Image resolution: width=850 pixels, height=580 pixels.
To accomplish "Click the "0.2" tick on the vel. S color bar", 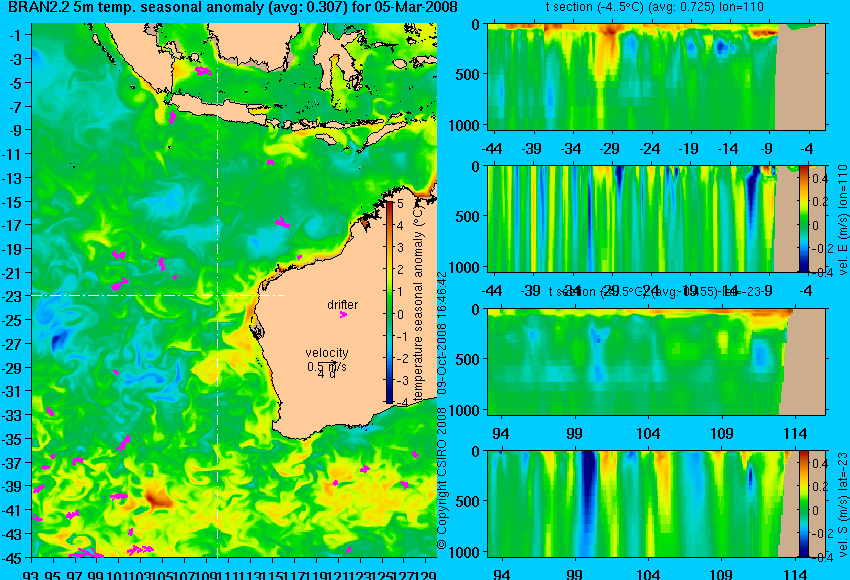I will click(820, 487).
